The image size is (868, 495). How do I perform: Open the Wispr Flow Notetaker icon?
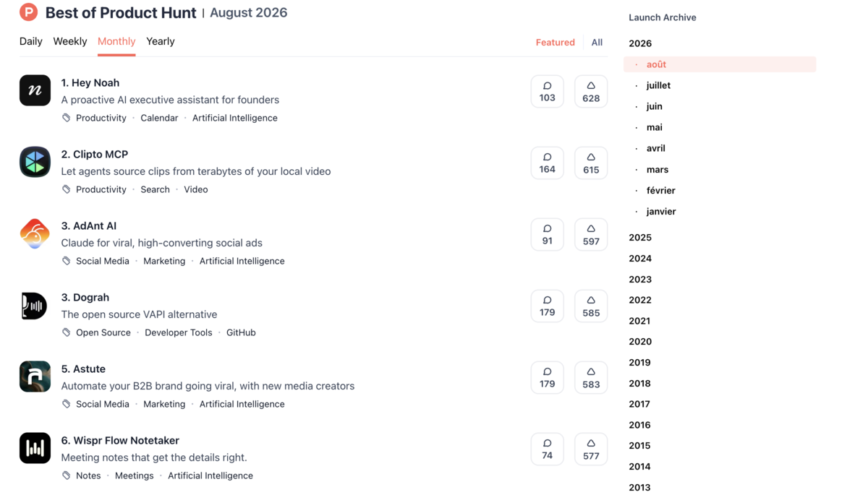[35, 448]
